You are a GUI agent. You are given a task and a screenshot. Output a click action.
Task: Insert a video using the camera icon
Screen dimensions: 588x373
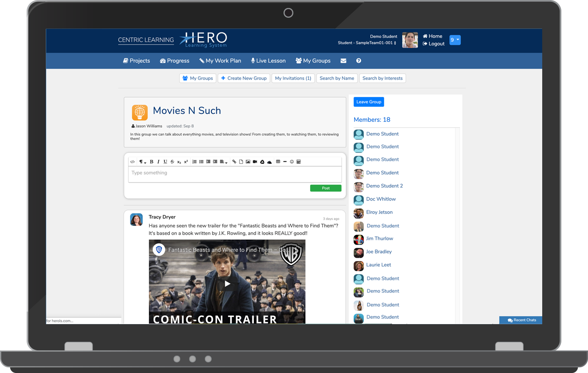tap(255, 162)
